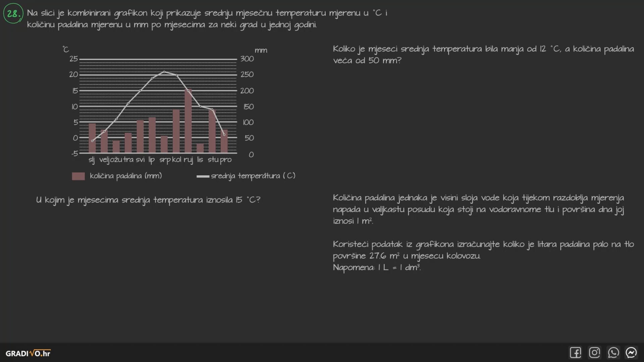Click the 'kol' month label on axis
The height and width of the screenshot is (362, 644).
[176, 160]
